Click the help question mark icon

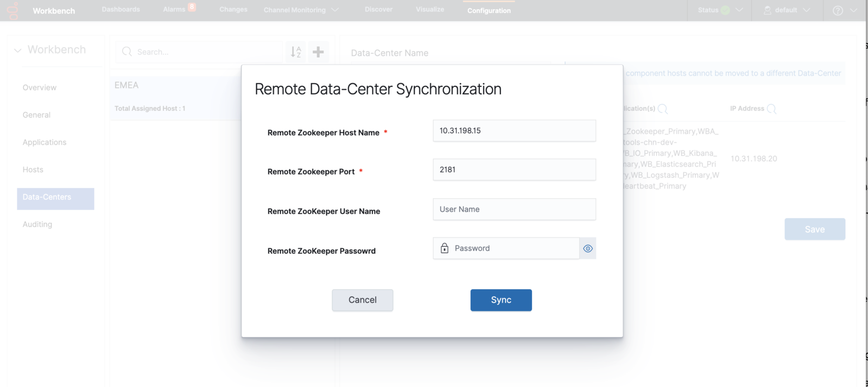838,10
